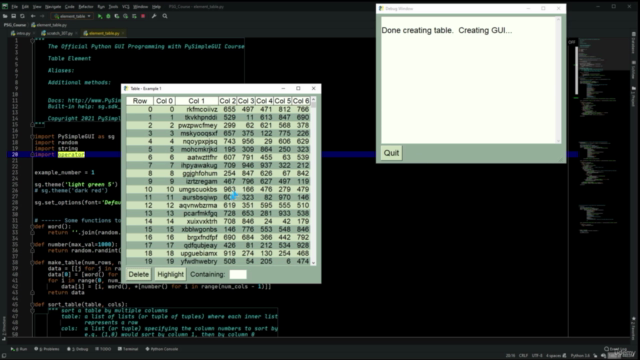Click table scrollbar up arrow
The width and height of the screenshot is (640, 360).
click(x=313, y=99)
